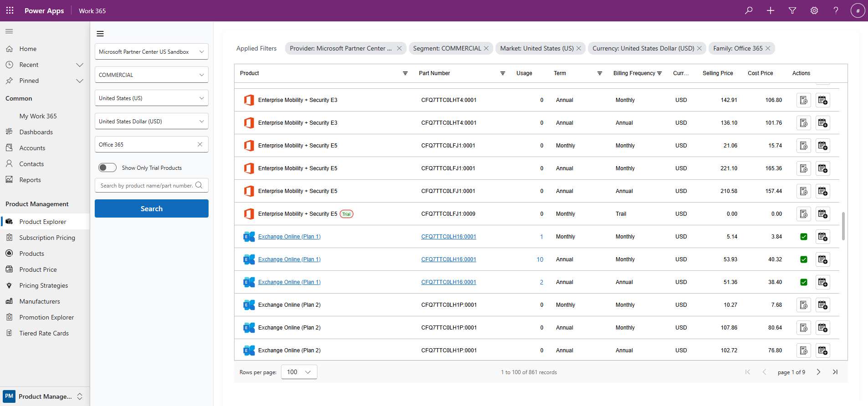The width and height of the screenshot is (868, 406).
Task: Filter the Product column
Action: (x=405, y=73)
